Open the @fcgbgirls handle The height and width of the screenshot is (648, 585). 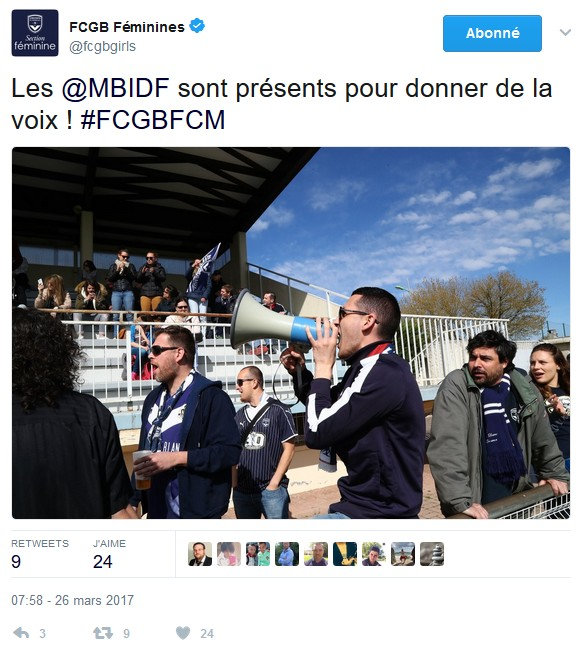(102, 46)
